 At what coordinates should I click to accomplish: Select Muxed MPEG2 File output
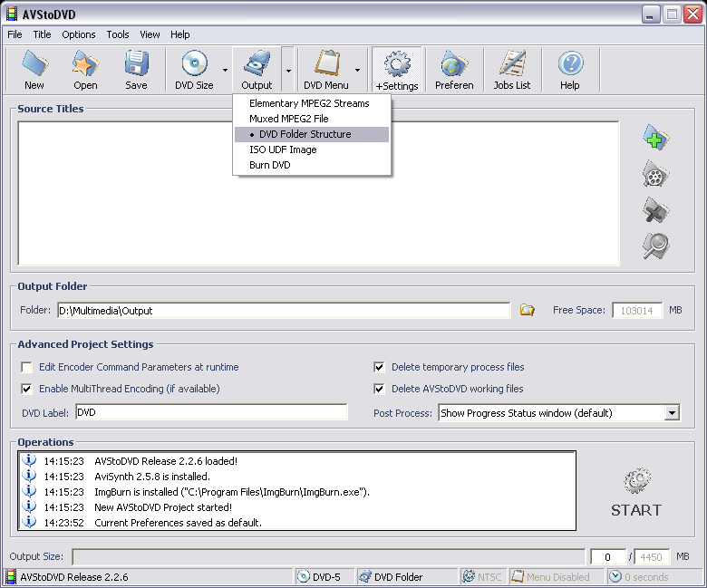312,119
